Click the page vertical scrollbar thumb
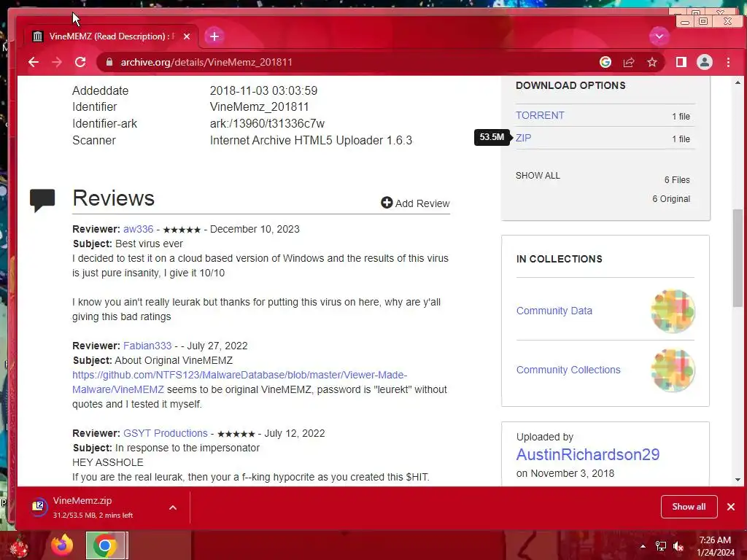747x560 pixels. click(738, 257)
